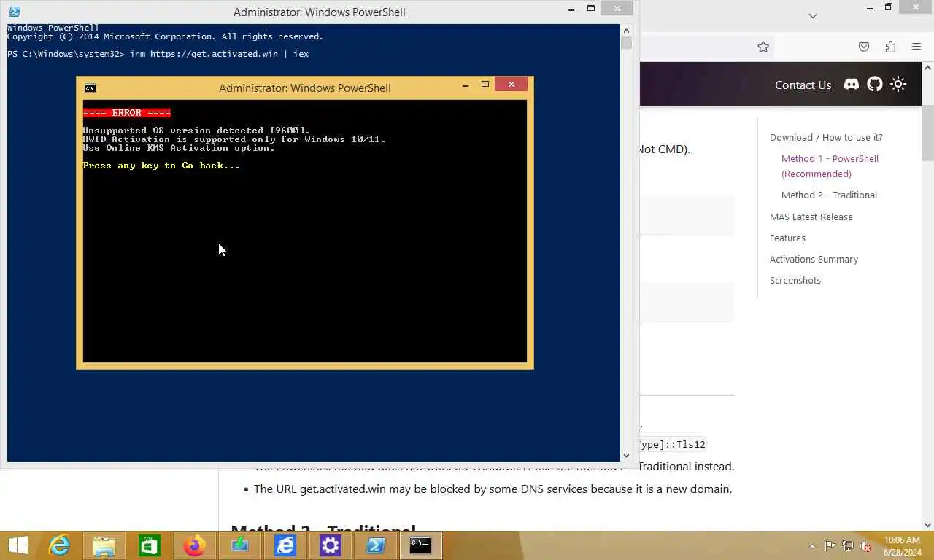Jump to Download / How to use it?
This screenshot has width=934, height=560.
coord(826,137)
